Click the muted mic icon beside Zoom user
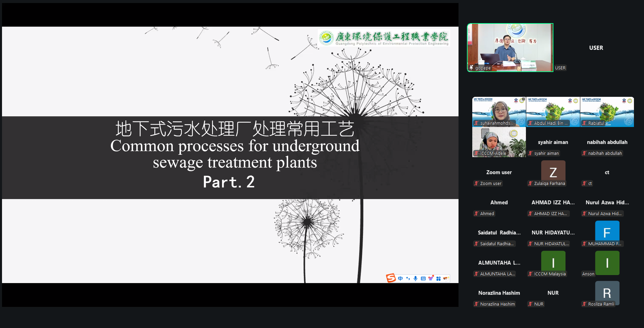644x328 pixels. pyautogui.click(x=476, y=183)
